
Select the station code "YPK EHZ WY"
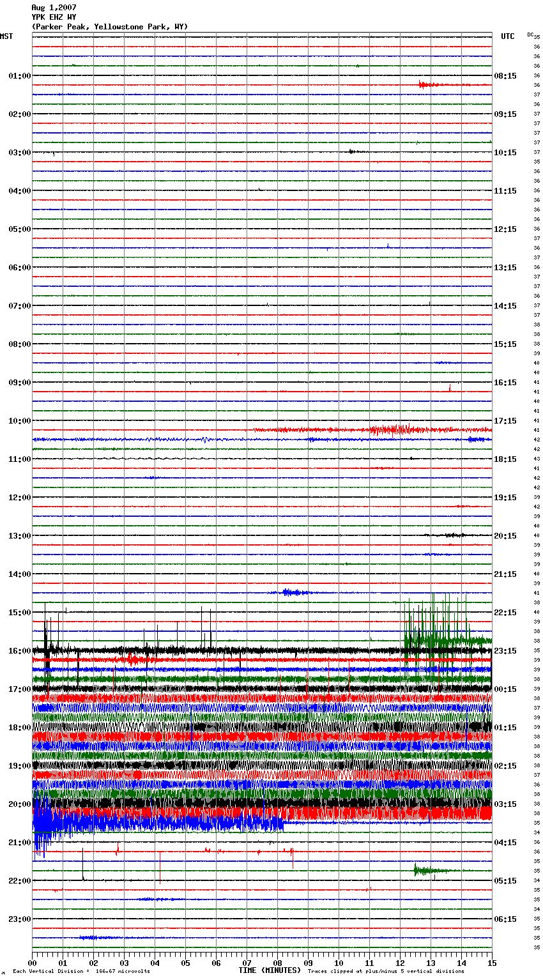click(54, 17)
